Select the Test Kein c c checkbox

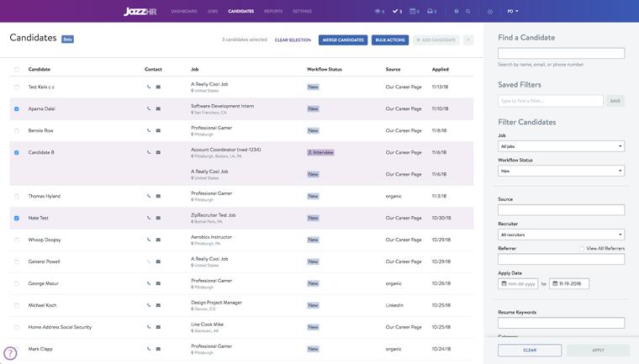click(17, 87)
